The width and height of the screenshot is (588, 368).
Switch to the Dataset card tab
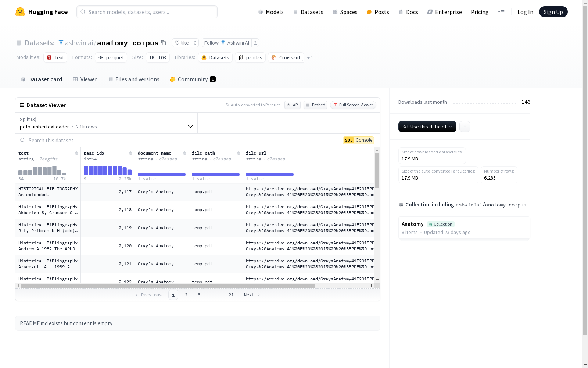(41, 79)
